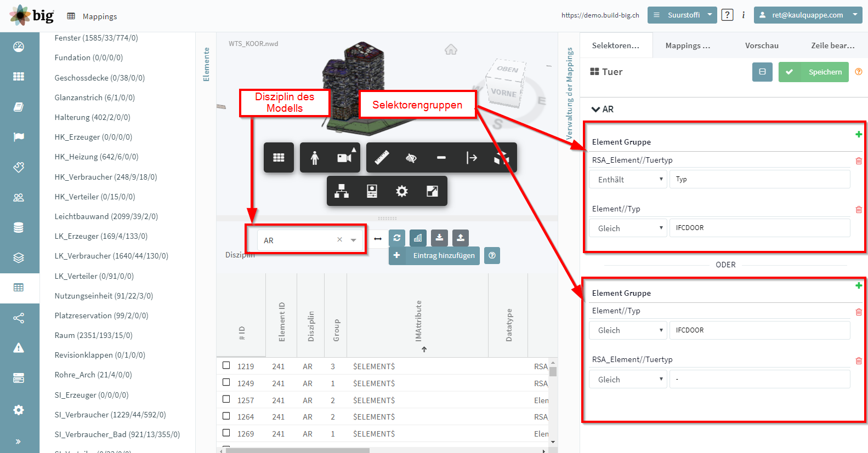The width and height of the screenshot is (868, 453).
Task: Select Leichtbauwand in element list
Action: (x=106, y=216)
